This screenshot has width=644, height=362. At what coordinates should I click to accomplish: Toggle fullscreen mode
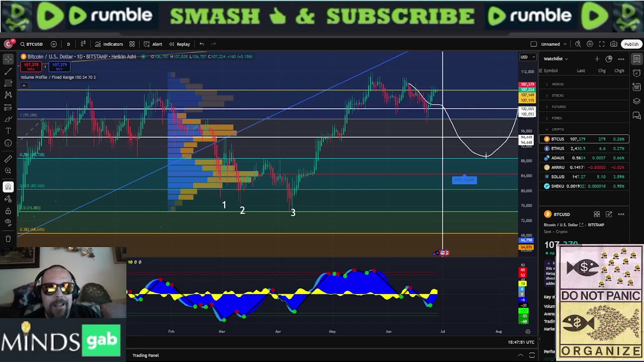602,44
